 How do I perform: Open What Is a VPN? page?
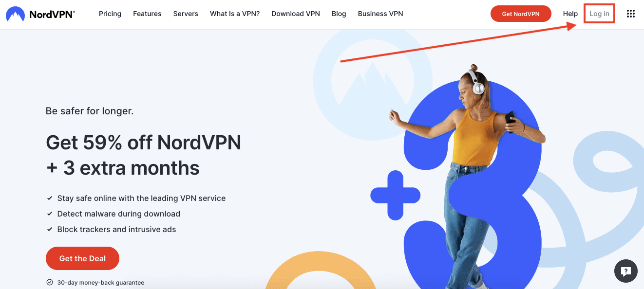235,14
